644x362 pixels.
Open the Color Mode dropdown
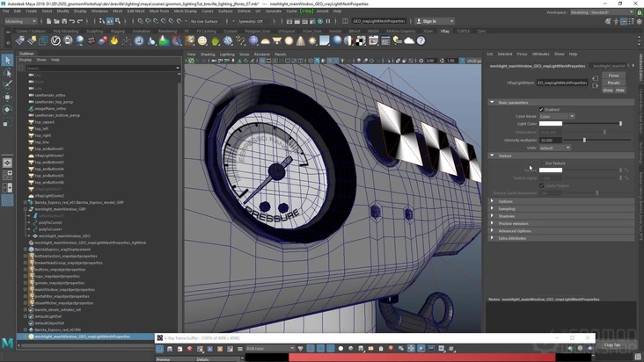[x=556, y=116]
